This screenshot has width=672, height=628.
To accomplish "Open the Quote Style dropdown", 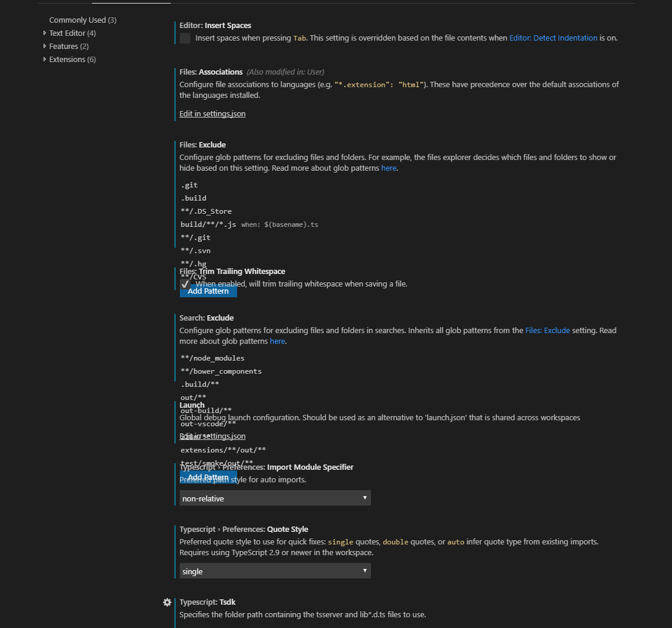I will coord(274,571).
